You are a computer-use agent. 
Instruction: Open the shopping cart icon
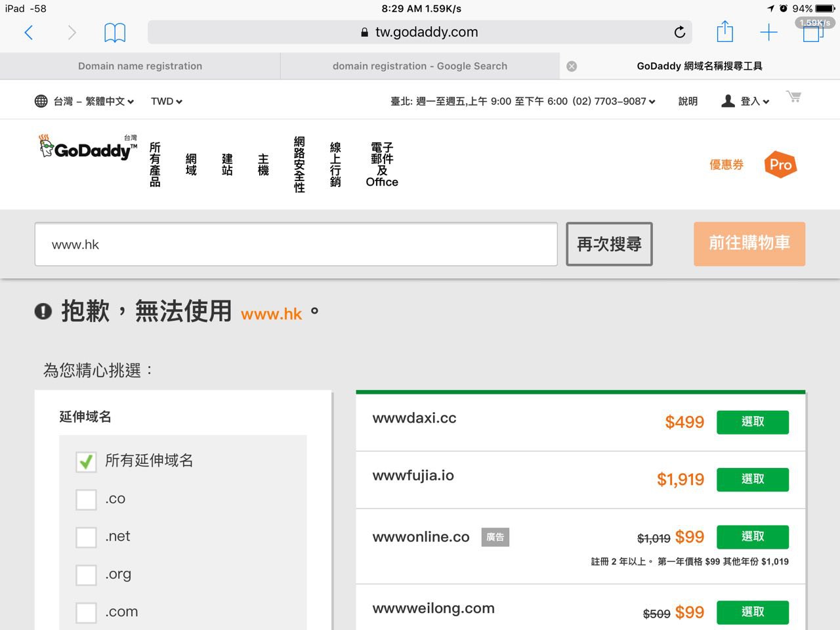[x=793, y=97]
